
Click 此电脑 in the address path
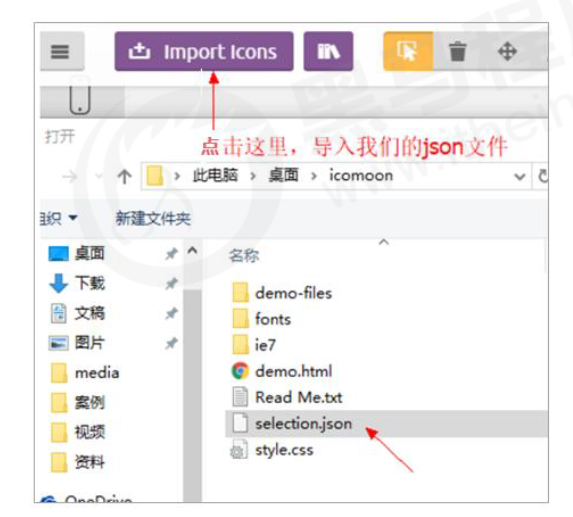pos(215,176)
